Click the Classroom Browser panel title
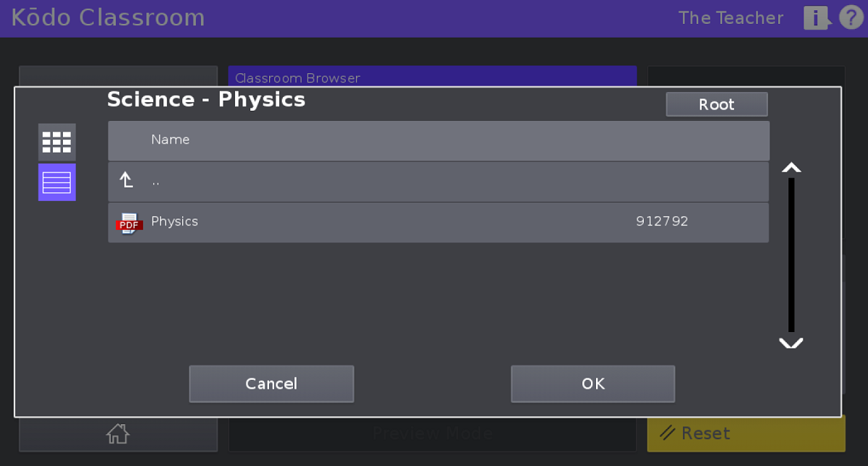This screenshot has height=466, width=868. pyautogui.click(x=297, y=77)
